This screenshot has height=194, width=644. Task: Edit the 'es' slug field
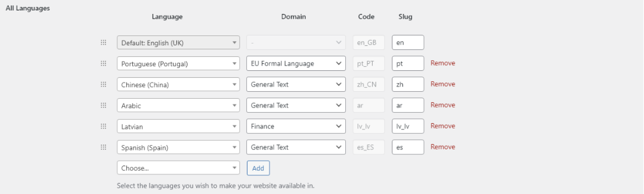pyautogui.click(x=408, y=147)
